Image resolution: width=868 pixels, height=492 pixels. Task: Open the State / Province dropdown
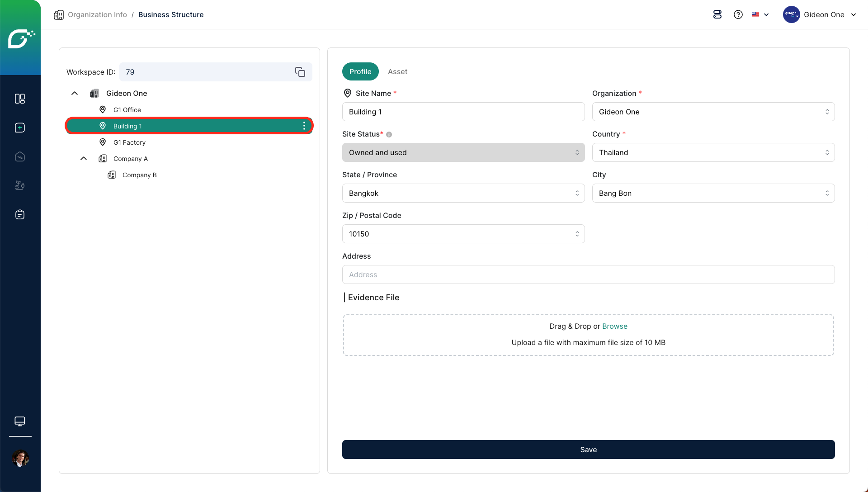(x=463, y=193)
